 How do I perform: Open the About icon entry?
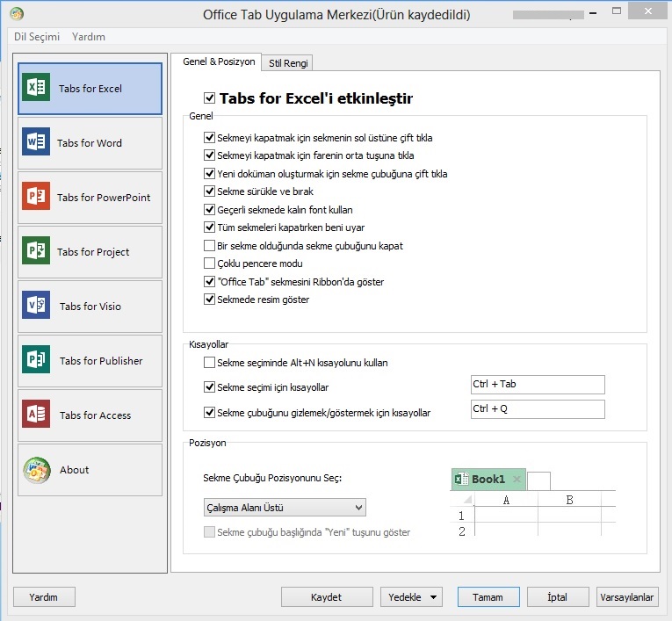click(36, 470)
